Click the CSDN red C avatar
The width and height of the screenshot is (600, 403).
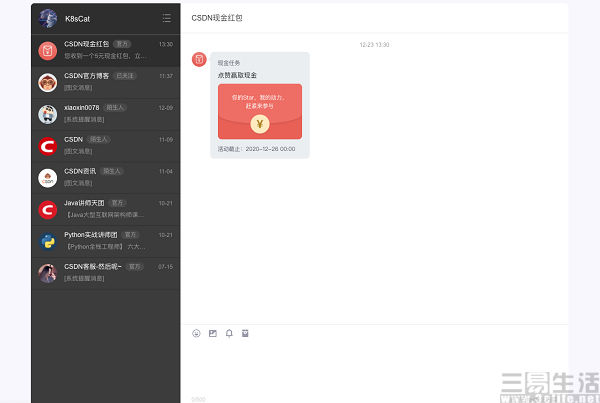pos(48,146)
